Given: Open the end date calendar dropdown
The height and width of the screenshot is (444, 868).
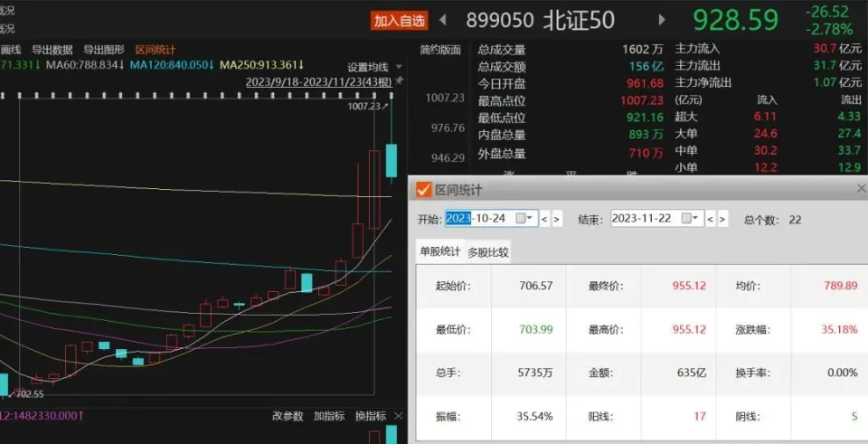Looking at the screenshot, I should (x=689, y=219).
